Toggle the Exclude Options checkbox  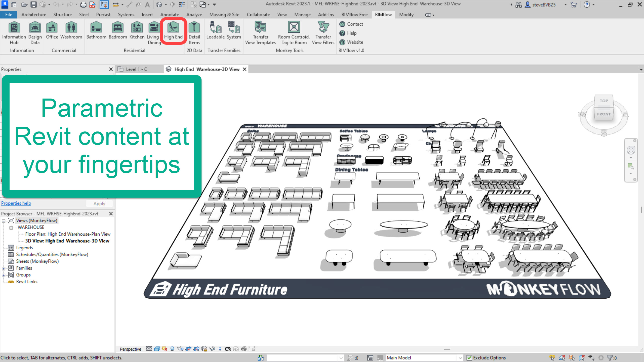coord(469,358)
